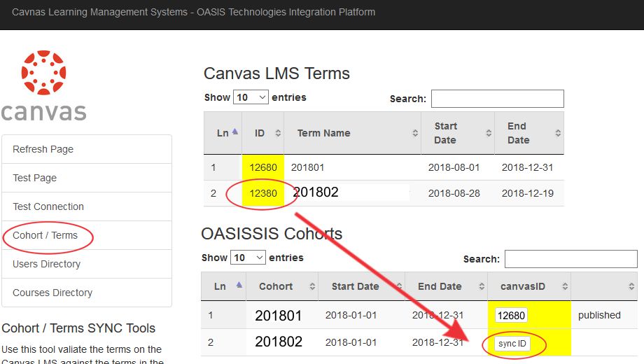Sort Terms table by End Date
The height and width of the screenshot is (364, 644).
(x=529, y=133)
